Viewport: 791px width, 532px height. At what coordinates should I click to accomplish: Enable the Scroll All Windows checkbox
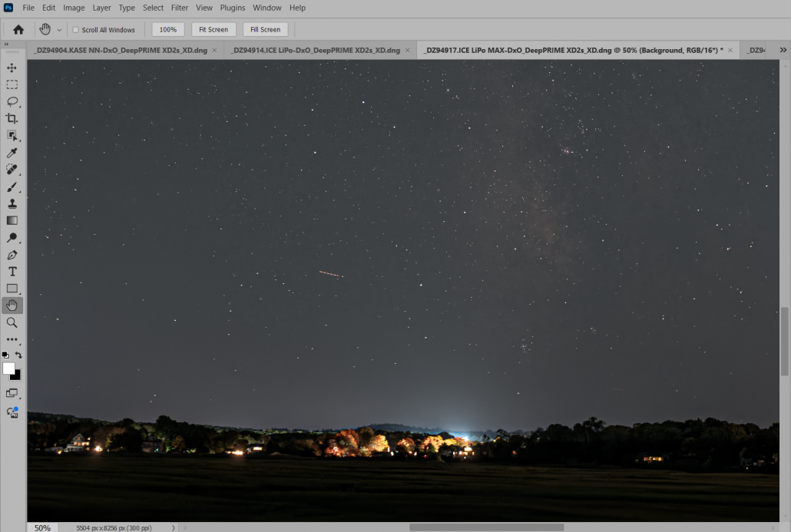pos(75,30)
